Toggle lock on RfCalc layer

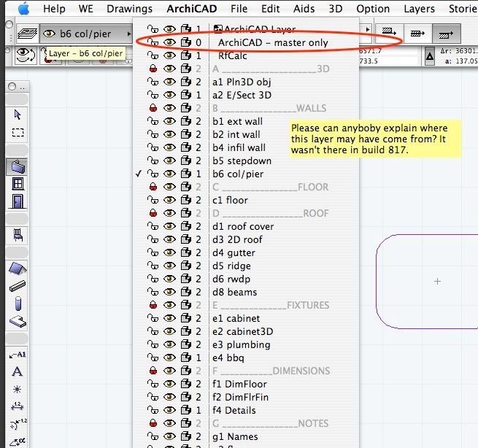153,55
